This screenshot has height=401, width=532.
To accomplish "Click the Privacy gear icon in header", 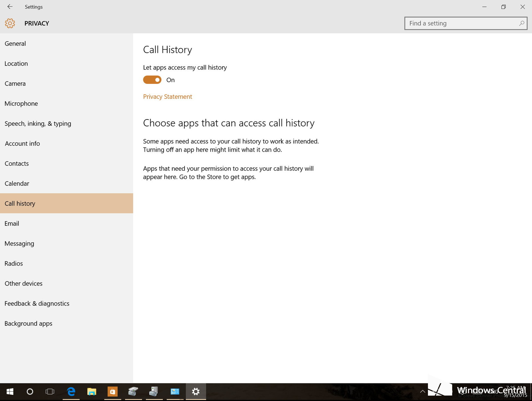I will pyautogui.click(x=10, y=23).
